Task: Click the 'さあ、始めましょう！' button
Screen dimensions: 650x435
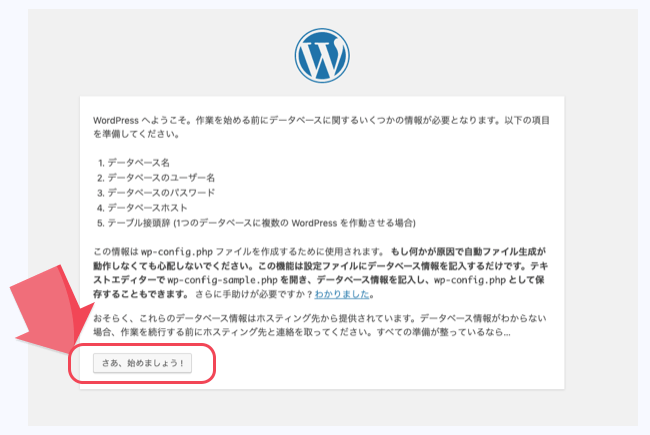Action: pos(142,363)
